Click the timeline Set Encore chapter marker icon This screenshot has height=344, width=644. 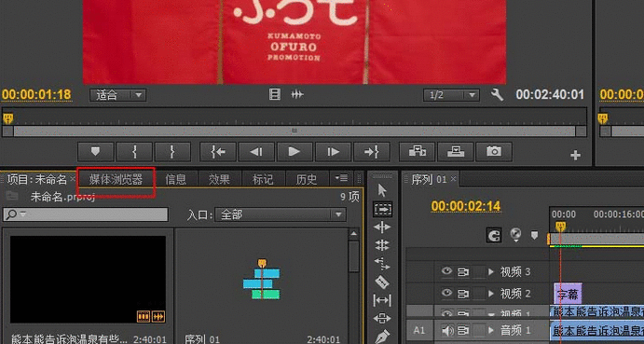[515, 235]
